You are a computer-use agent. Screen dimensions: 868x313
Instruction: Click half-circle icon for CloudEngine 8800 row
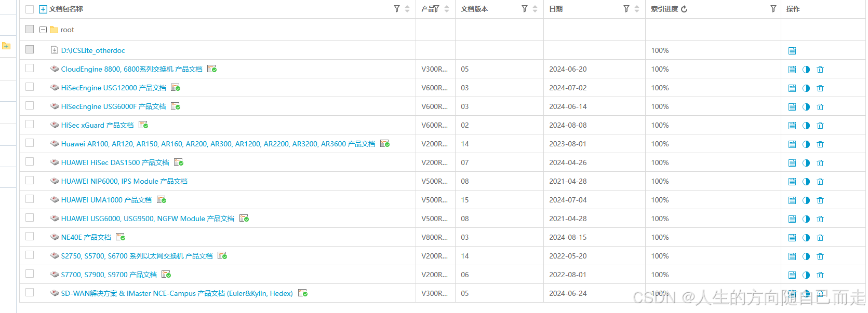(806, 70)
